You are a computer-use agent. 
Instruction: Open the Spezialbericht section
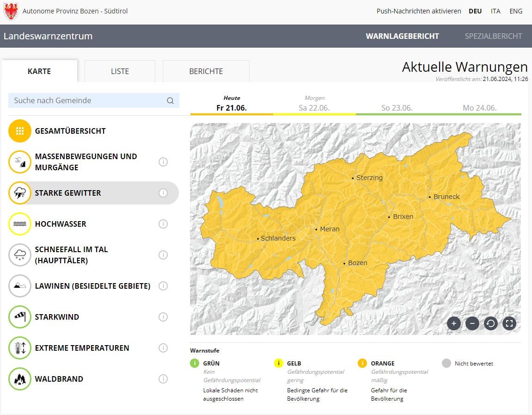pos(493,36)
